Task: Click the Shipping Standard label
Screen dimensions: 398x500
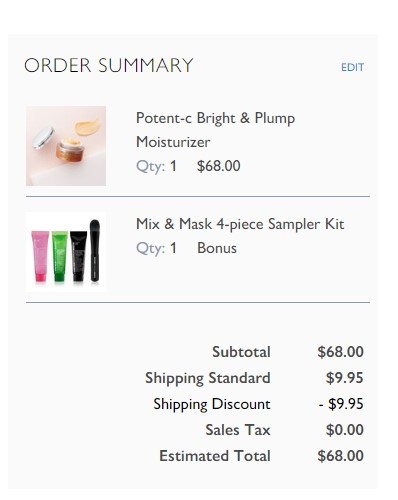Action: tap(208, 378)
